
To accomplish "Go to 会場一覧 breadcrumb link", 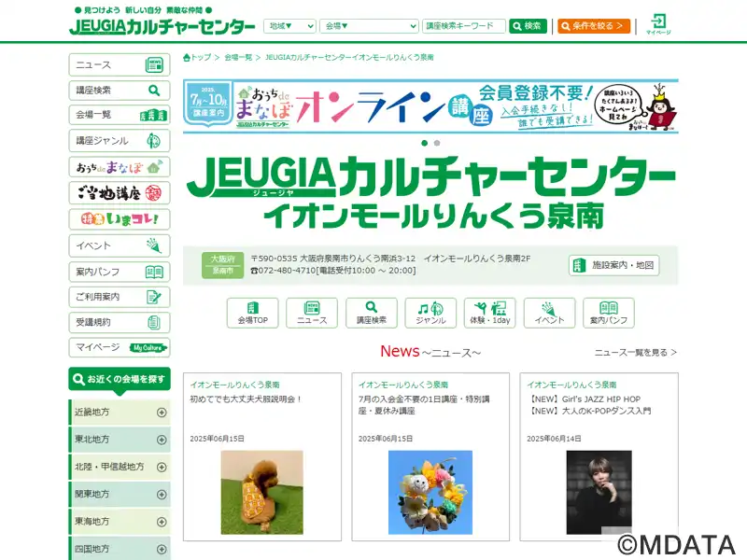I will (x=238, y=57).
